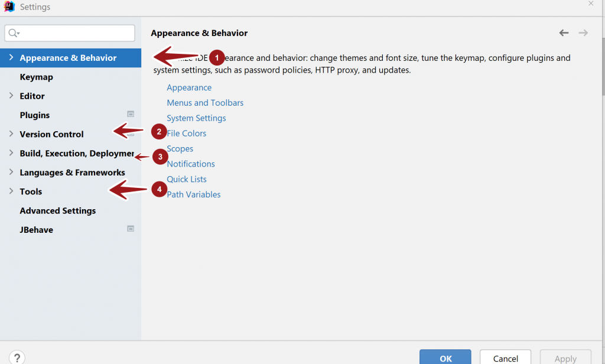Screen dimensions: 605x364
Task: Open the Menus and Toolbars link
Action: (x=205, y=103)
